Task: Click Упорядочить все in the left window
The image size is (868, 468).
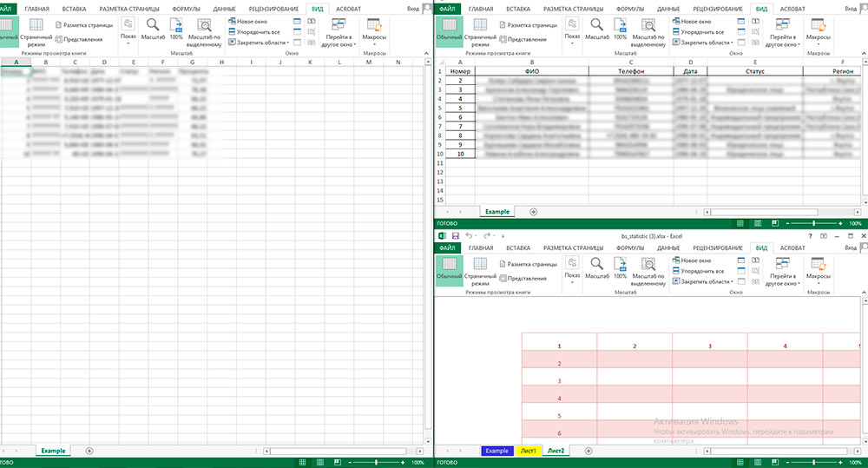Action: (x=254, y=30)
